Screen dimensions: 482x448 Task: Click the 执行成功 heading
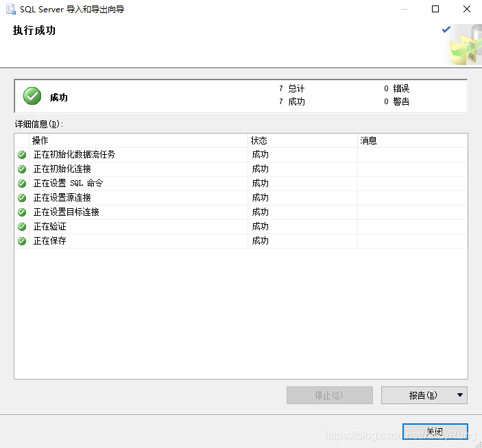click(x=34, y=30)
